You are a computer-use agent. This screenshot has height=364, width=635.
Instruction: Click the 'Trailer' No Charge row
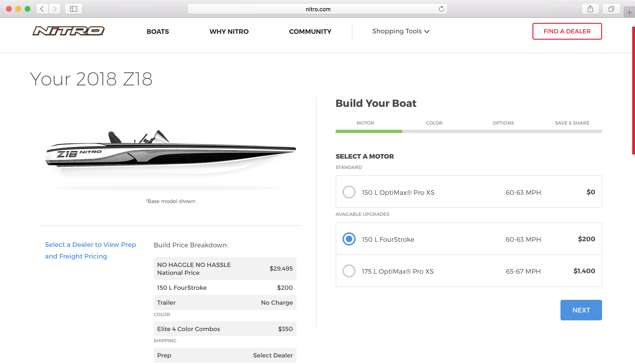[225, 303]
